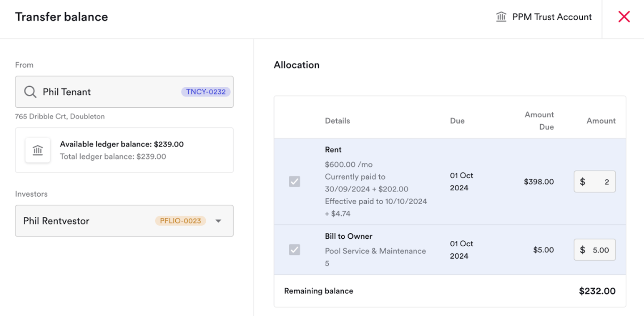Screen dimensions: 644x316
Task: Click the Remaining balance amount $232.00
Action: [x=597, y=291]
